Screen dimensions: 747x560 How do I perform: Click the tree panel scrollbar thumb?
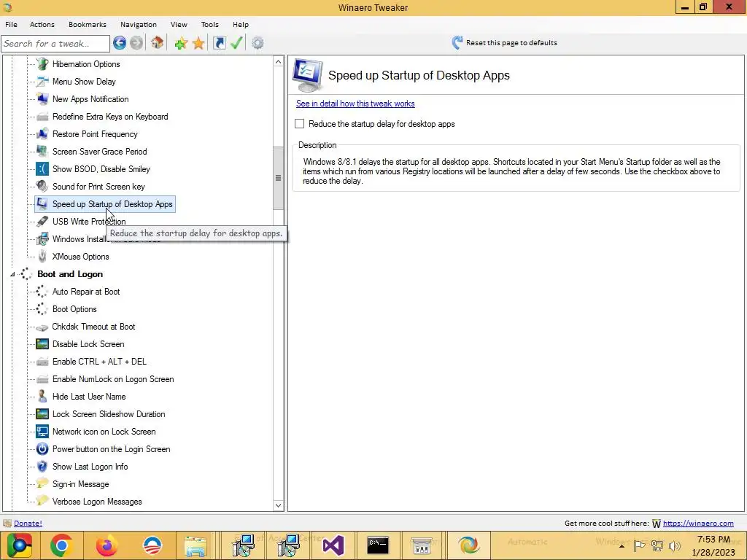pos(278,178)
